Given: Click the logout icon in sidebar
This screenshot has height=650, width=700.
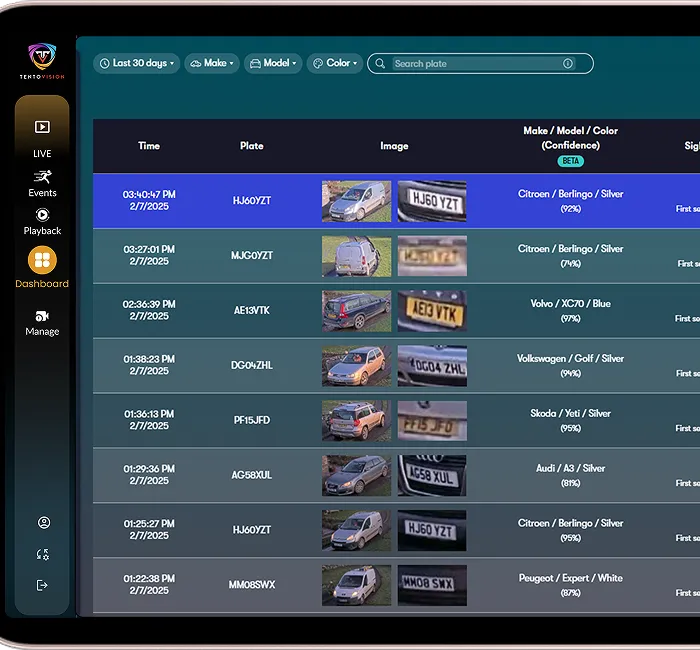Looking at the screenshot, I should point(42,585).
